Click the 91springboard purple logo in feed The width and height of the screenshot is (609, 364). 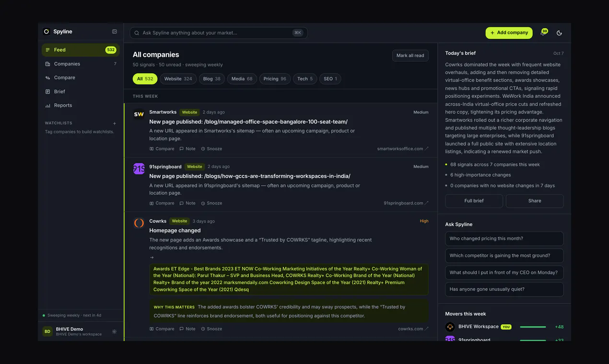[139, 169]
